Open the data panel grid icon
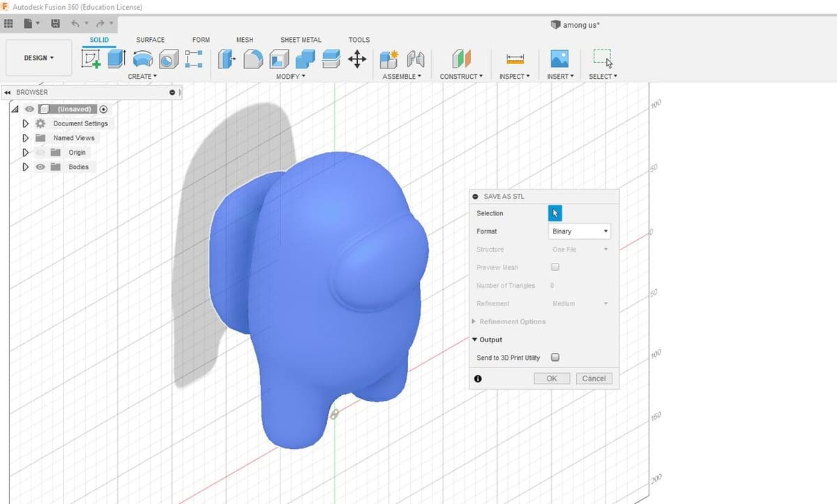Viewport: 837px width, 504px height. (8, 24)
